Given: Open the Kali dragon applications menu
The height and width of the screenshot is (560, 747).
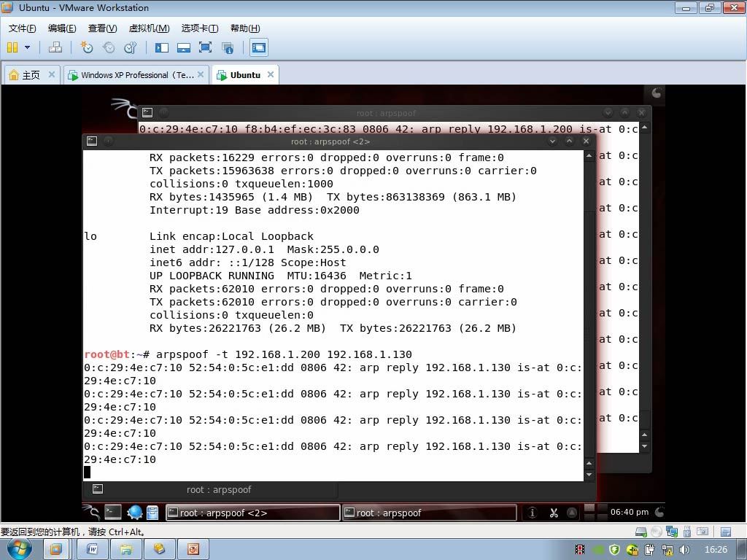Looking at the screenshot, I should click(90, 513).
